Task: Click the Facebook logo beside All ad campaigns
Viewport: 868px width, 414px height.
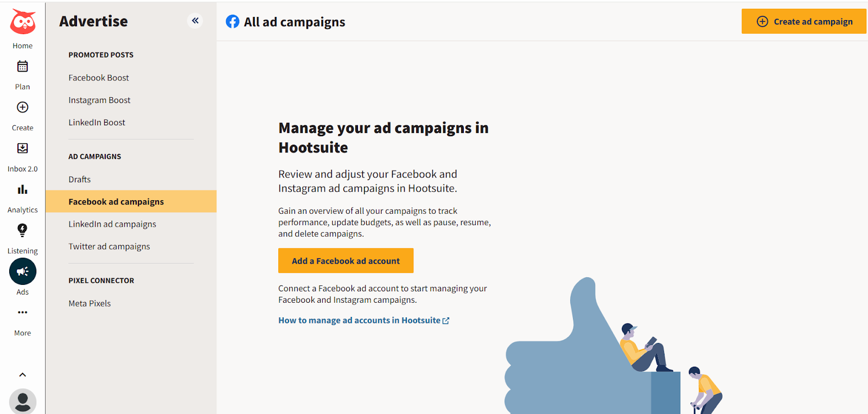Action: pos(232,21)
